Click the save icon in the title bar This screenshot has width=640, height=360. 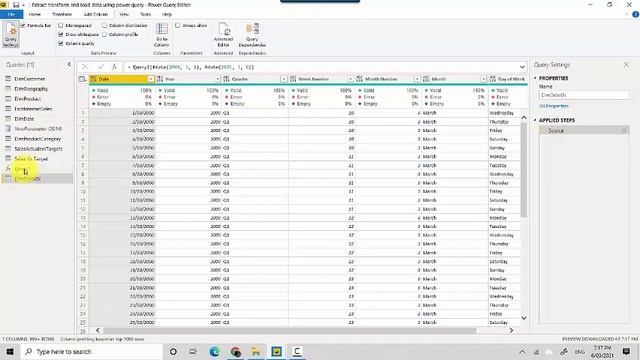[x=16, y=5]
